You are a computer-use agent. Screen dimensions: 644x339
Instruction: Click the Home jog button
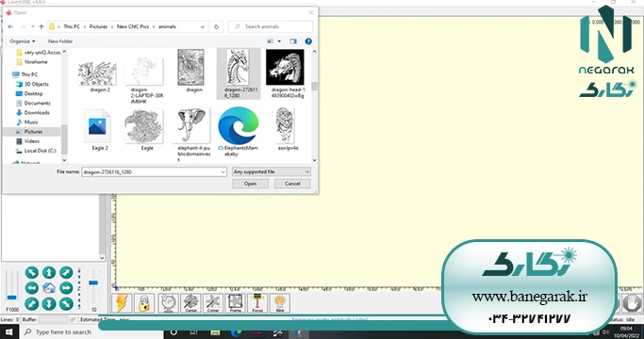(x=49, y=288)
